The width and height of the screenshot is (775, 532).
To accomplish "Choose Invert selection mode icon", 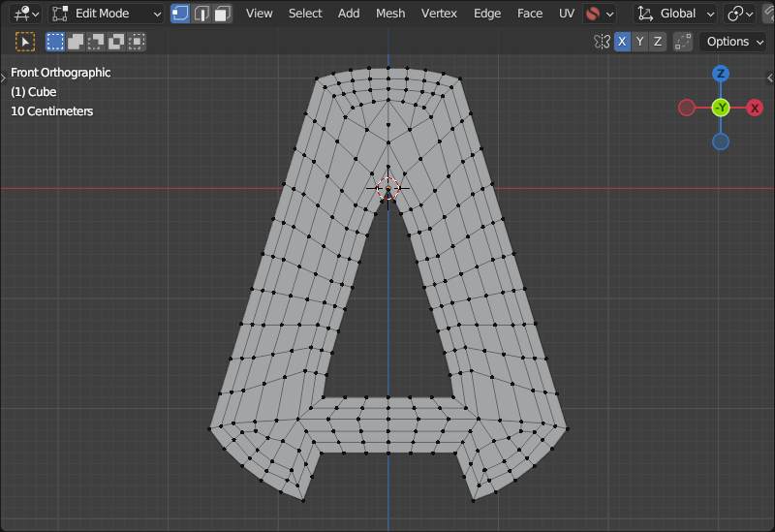I will pyautogui.click(x=115, y=42).
